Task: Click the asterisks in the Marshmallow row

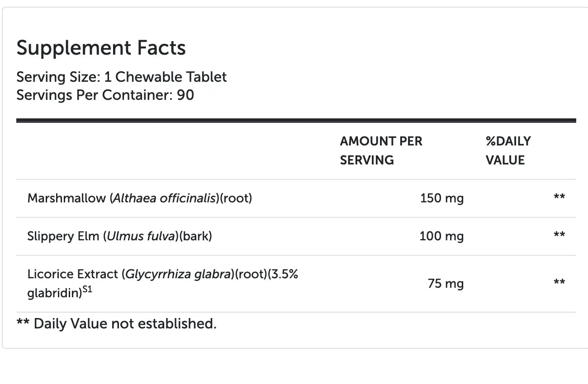Action: (x=559, y=197)
